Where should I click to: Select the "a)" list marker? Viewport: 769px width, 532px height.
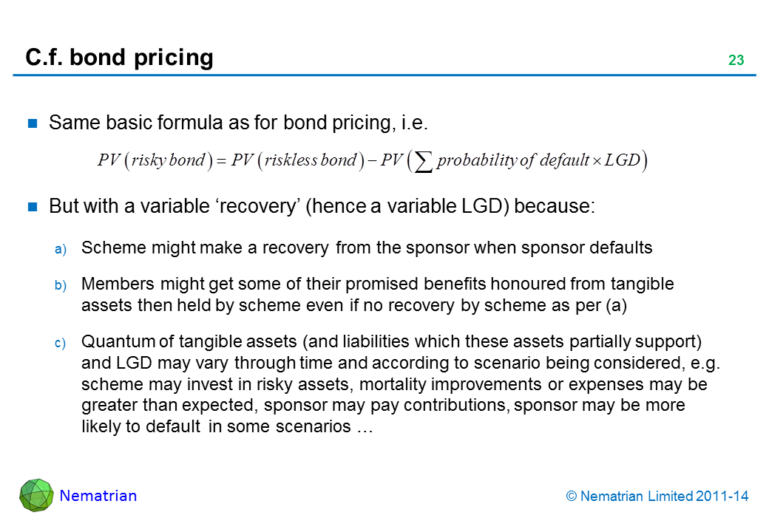pos(61,248)
